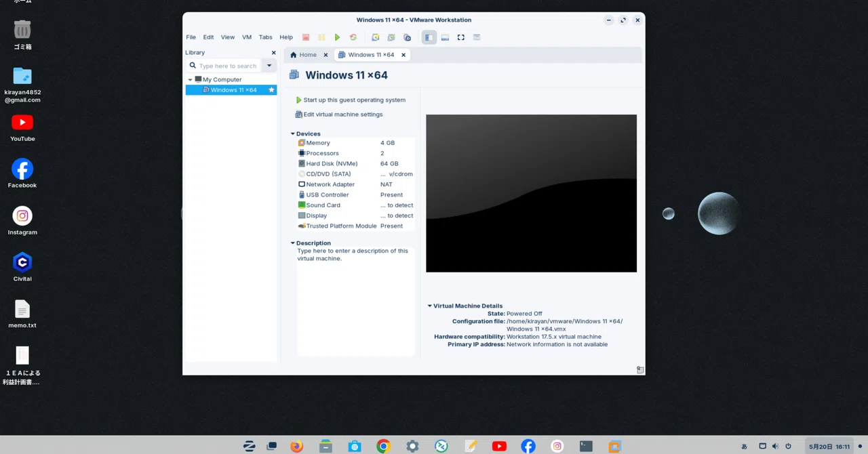This screenshot has width=868, height=454.
Task: Click the icon at VMware window's bottom-right corner
Action: pos(640,370)
